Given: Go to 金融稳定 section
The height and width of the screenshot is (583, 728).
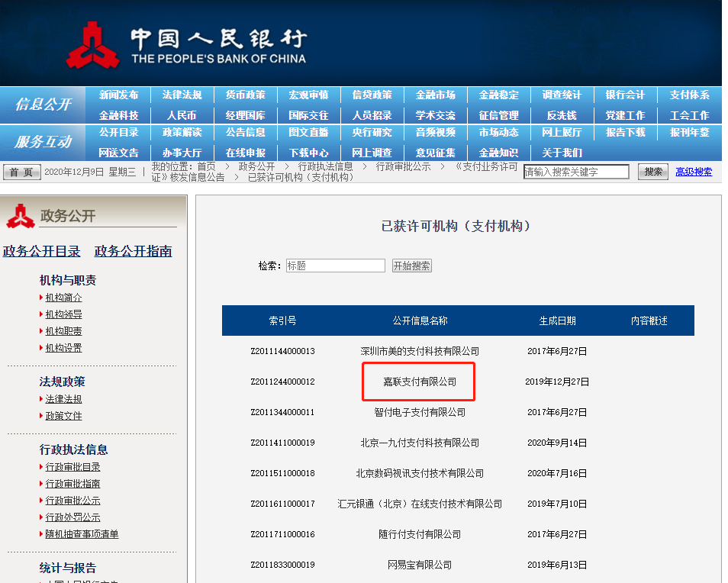Looking at the screenshot, I should [x=498, y=95].
